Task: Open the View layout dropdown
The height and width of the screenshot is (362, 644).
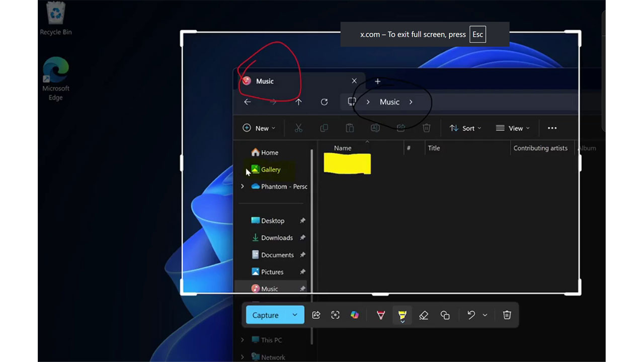Action: 513,128
